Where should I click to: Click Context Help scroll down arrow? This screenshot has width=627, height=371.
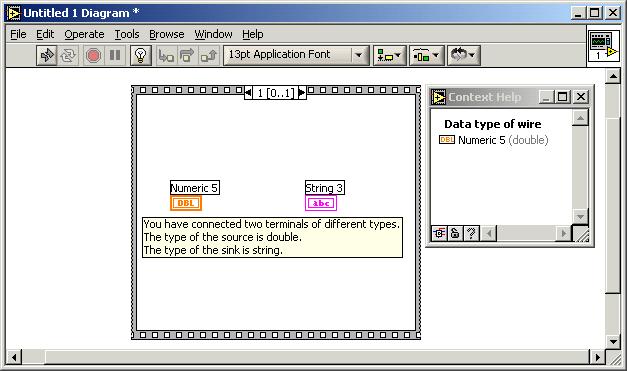click(x=580, y=217)
